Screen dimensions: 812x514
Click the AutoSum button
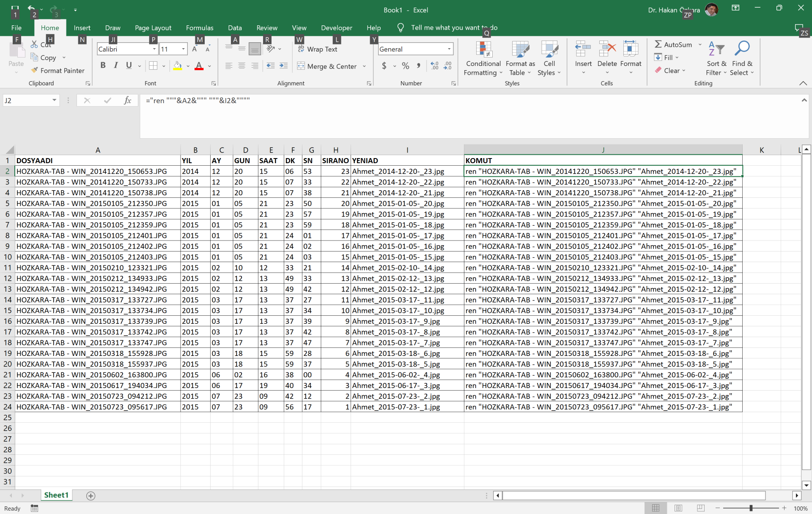point(673,44)
